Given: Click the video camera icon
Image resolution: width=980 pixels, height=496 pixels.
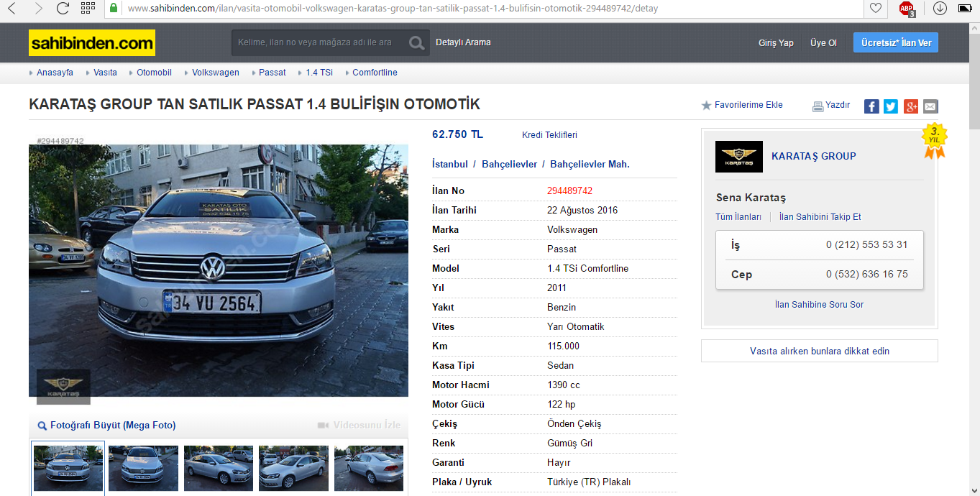Looking at the screenshot, I should tap(323, 426).
